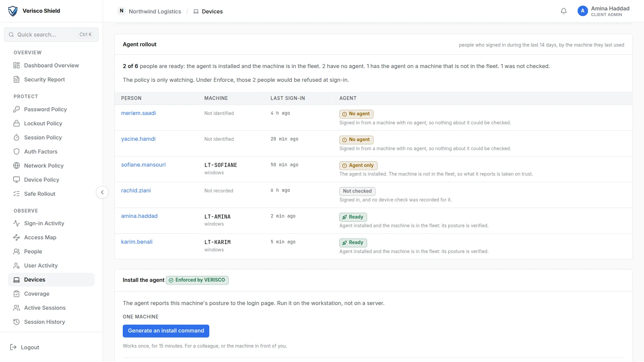
Task: Click the Ready badge in karim.benali row
Action: click(x=353, y=243)
